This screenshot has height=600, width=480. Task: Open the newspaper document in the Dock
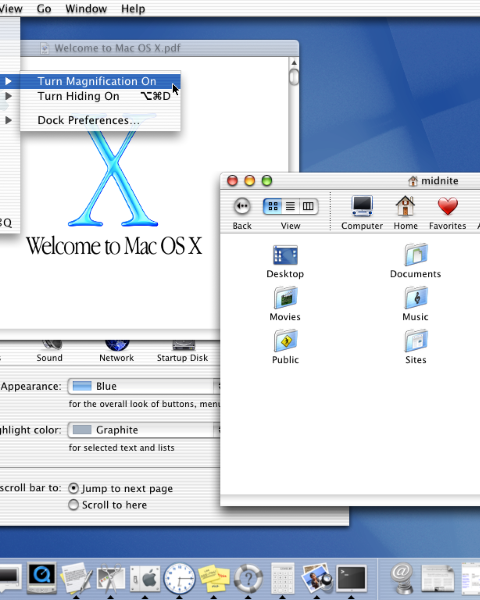[x=438, y=579]
